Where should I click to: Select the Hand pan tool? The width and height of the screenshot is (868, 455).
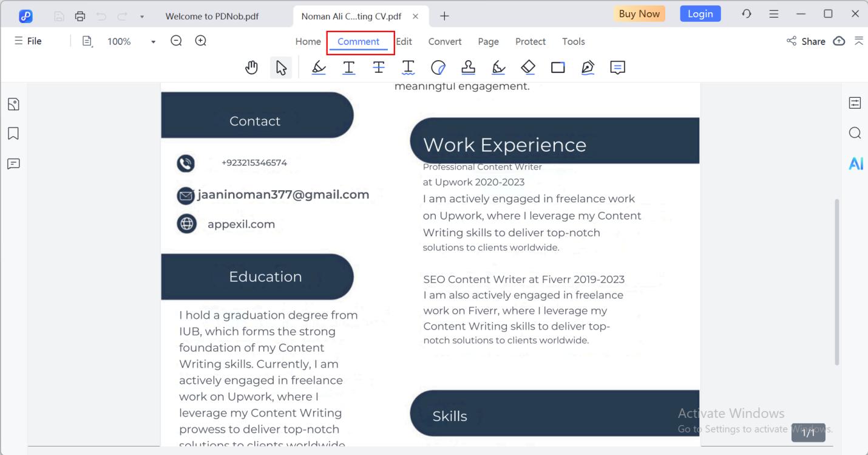point(252,67)
